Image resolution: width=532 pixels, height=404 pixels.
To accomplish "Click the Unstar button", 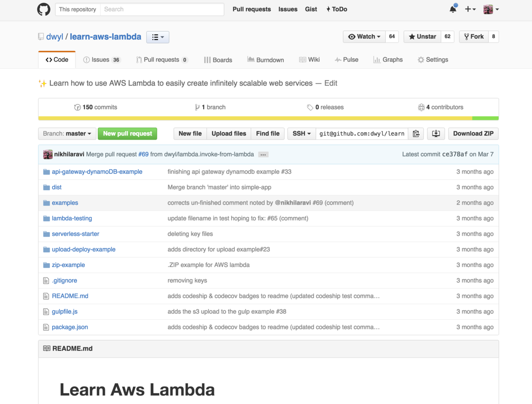I will [423, 37].
